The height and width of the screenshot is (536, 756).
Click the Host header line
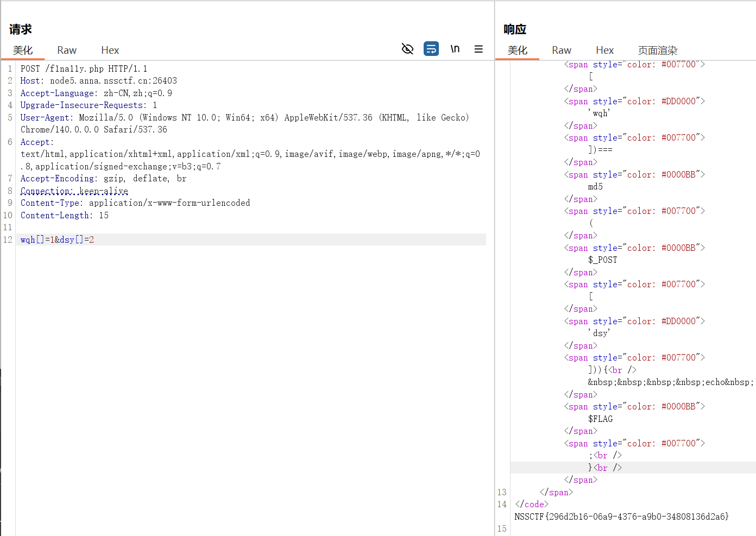coord(99,80)
